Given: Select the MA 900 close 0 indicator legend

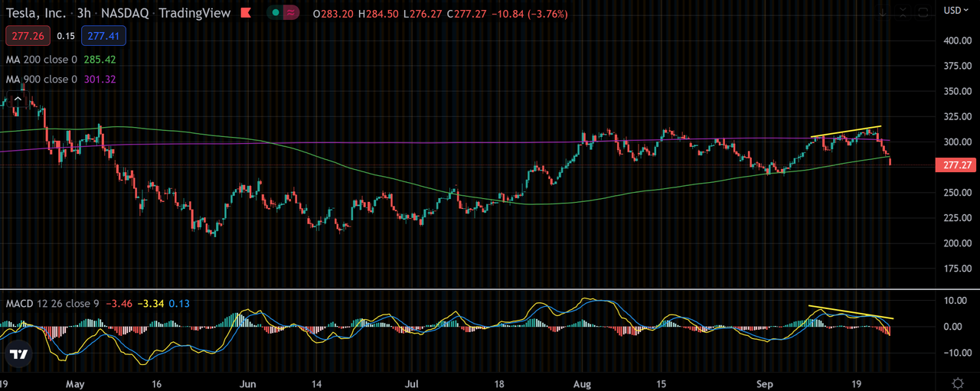Looking at the screenshot, I should click(x=41, y=80).
